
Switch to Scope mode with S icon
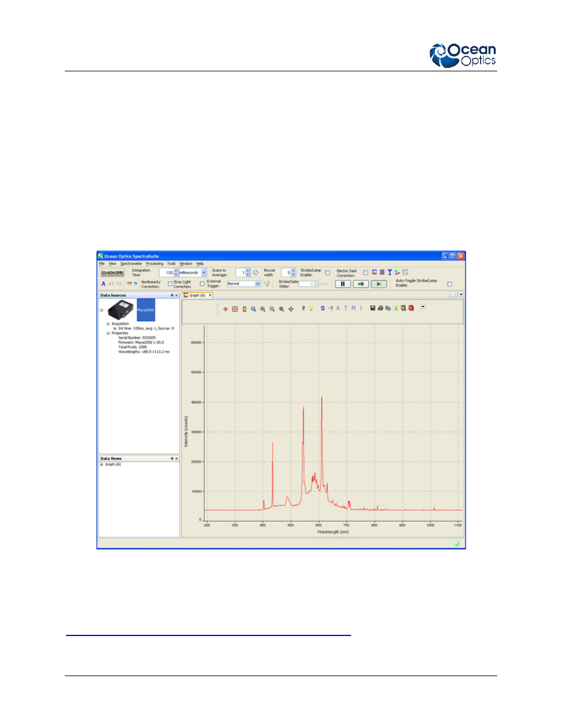[323, 308]
